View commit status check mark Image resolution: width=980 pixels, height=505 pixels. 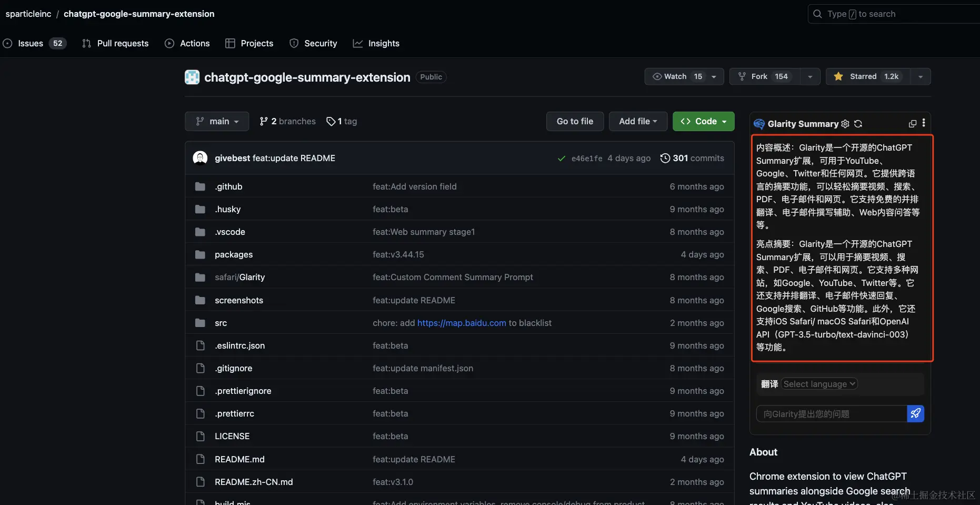(x=562, y=159)
